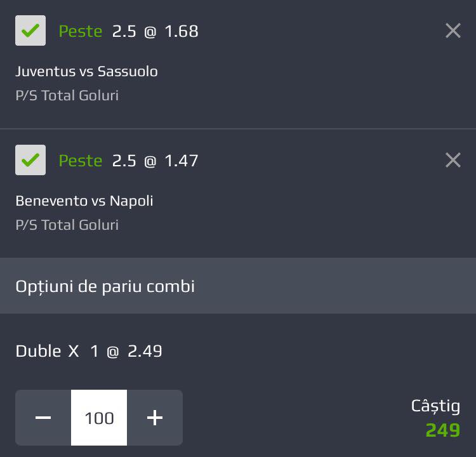The width and height of the screenshot is (476, 457).
Task: Decrease the stake with the minus button
Action: tap(43, 418)
